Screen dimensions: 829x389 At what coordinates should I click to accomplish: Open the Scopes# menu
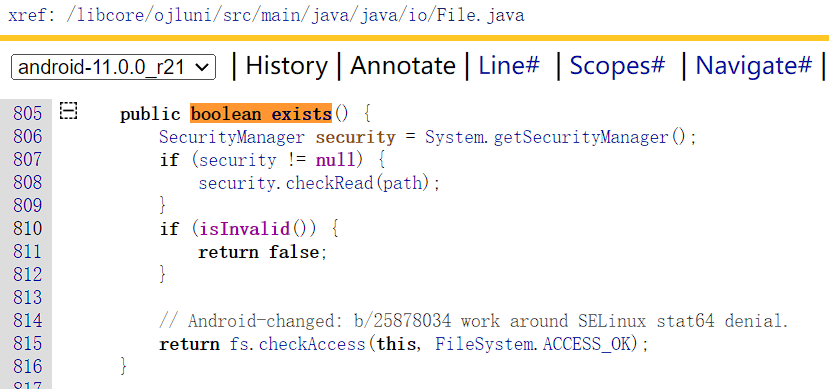point(617,66)
